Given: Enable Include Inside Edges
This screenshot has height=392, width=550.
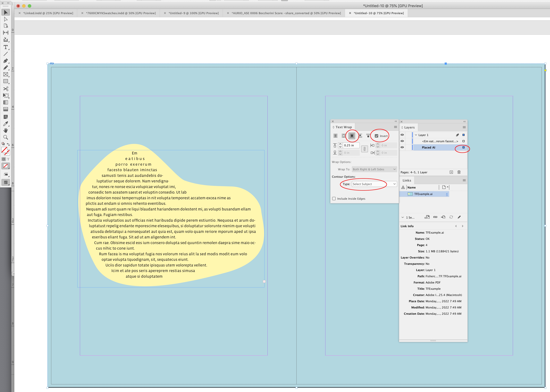Looking at the screenshot, I should 334,198.
